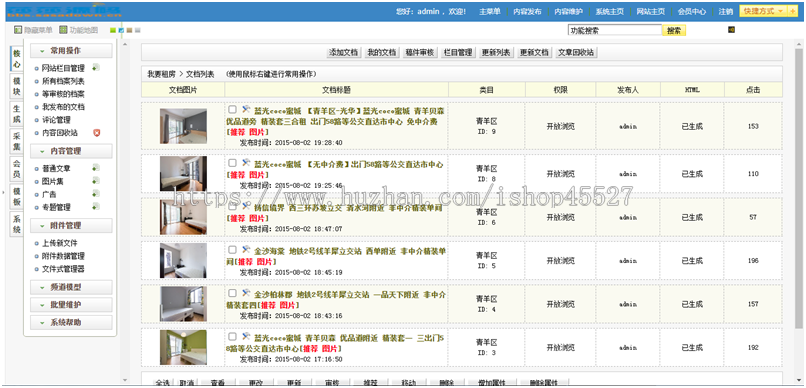This screenshot has width=806, height=388.
Task: Click add icon beside 专题管理
Action: point(96,207)
